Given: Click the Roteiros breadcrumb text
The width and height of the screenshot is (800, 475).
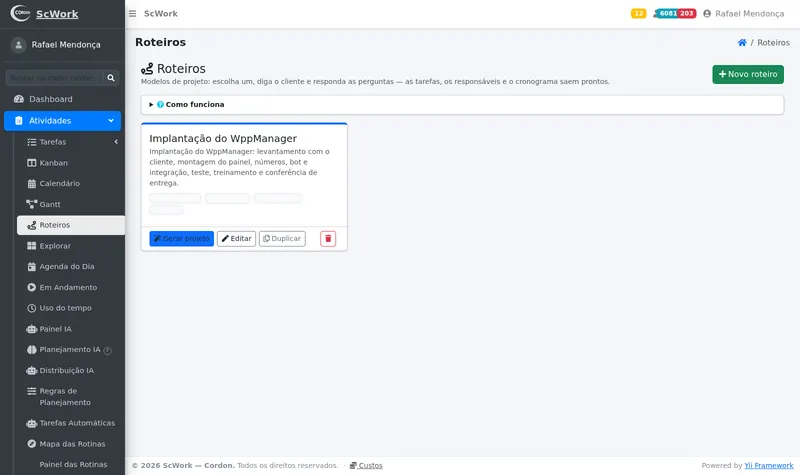Looking at the screenshot, I should pyautogui.click(x=773, y=43).
